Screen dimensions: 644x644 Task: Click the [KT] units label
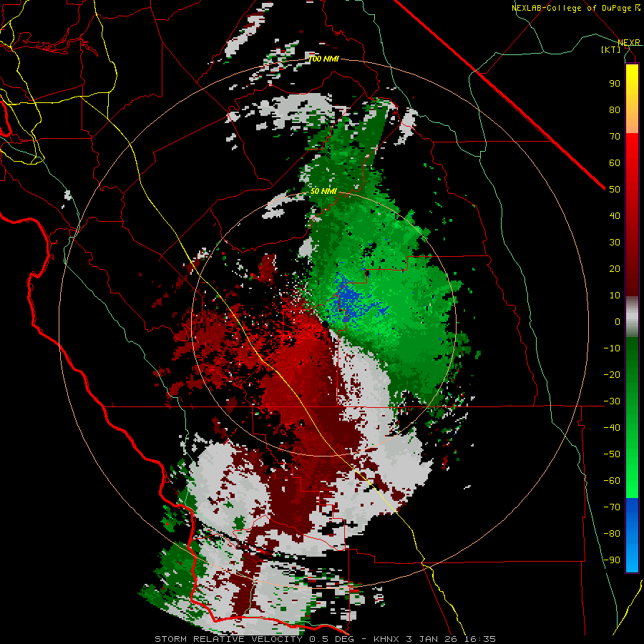click(611, 49)
